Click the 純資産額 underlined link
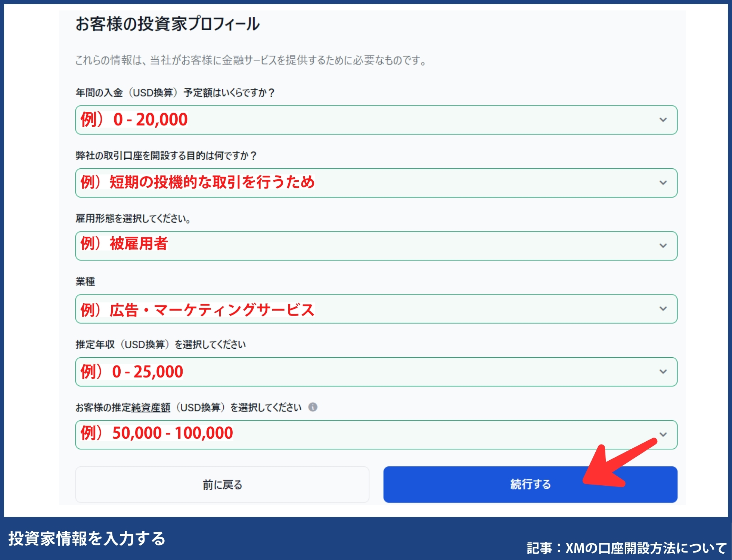 click(151, 407)
